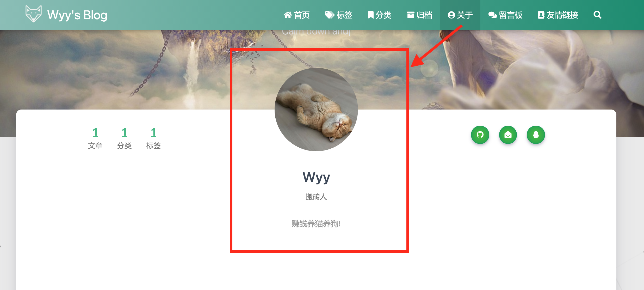Click the Wyy's Blog title link
The image size is (644, 290).
(77, 15)
